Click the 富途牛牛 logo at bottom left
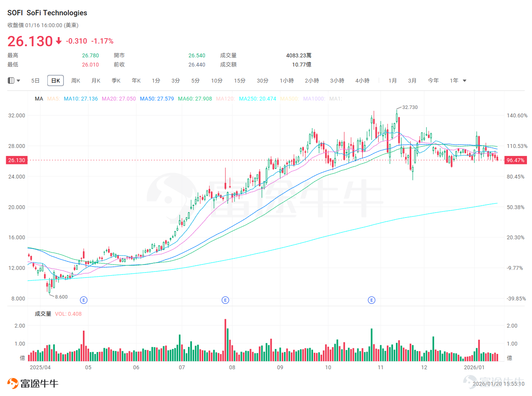 click(x=33, y=383)
